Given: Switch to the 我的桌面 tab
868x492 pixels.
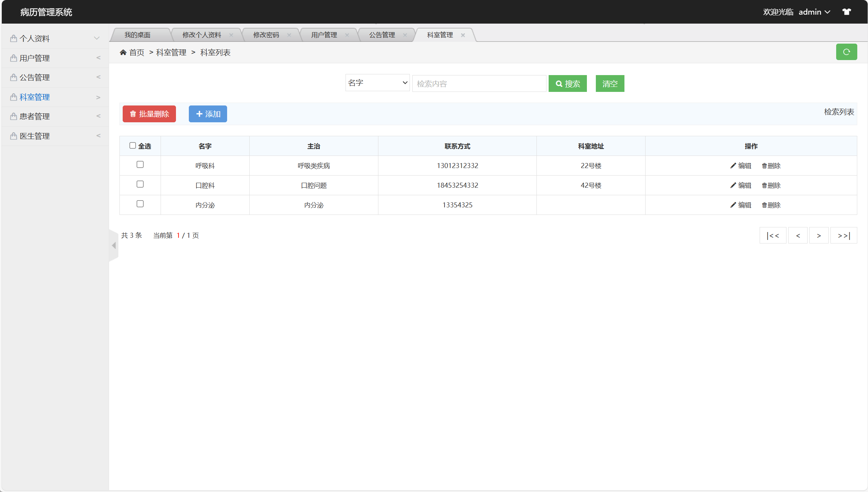Looking at the screenshot, I should (137, 35).
